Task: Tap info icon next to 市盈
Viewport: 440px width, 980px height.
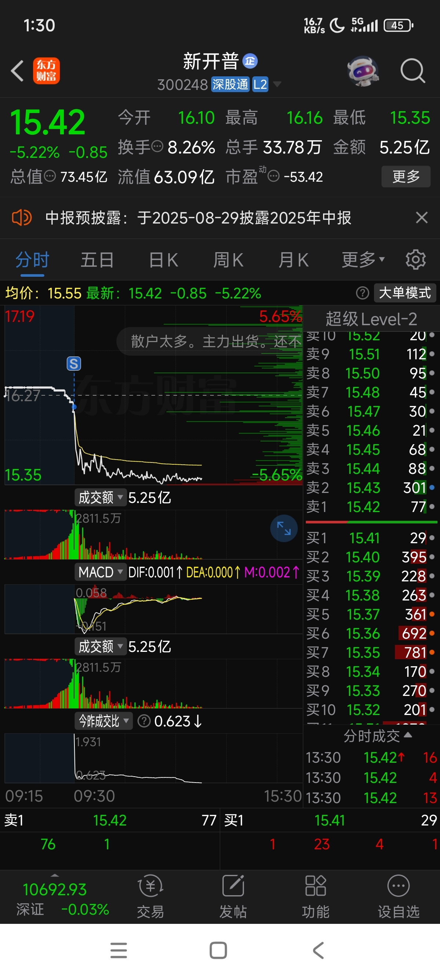Action: [x=274, y=176]
